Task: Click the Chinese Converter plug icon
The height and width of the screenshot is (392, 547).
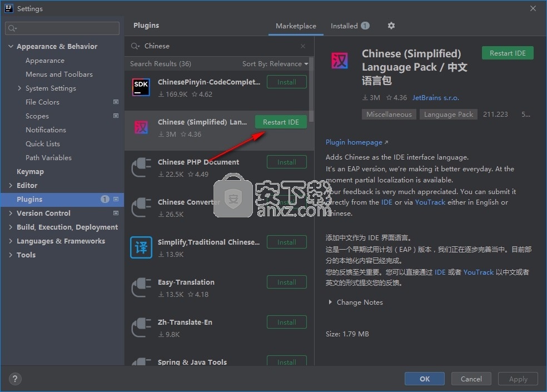Action: [x=141, y=207]
